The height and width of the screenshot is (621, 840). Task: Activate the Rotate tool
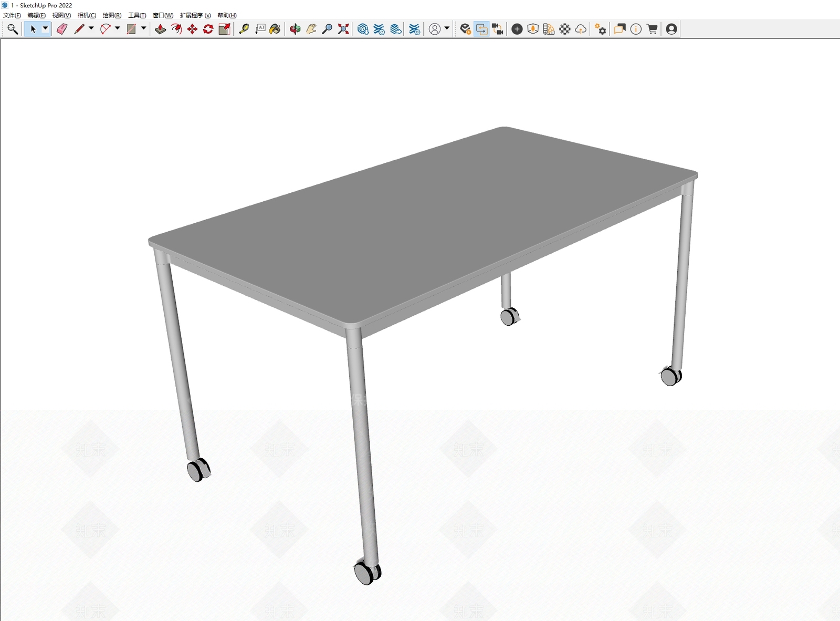tap(208, 29)
